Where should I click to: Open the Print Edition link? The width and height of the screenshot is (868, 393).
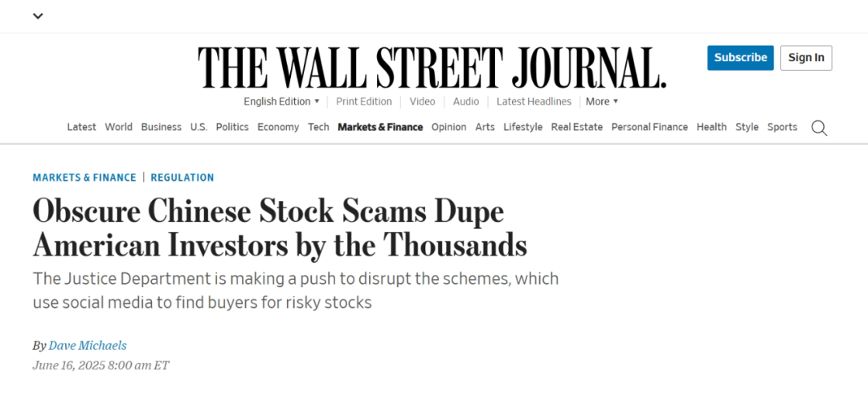click(x=364, y=101)
